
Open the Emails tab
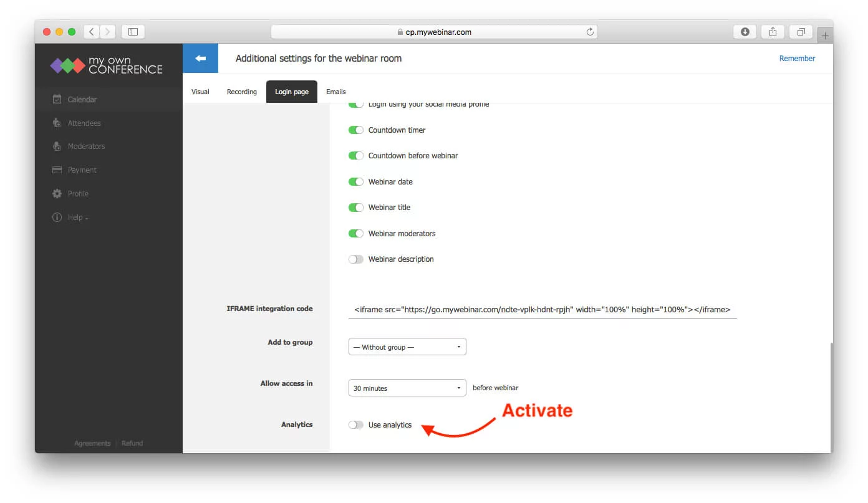pyautogui.click(x=335, y=92)
